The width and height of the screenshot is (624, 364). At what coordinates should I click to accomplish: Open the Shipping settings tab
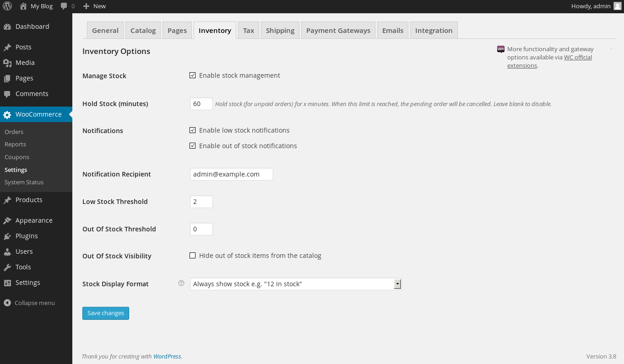280,31
